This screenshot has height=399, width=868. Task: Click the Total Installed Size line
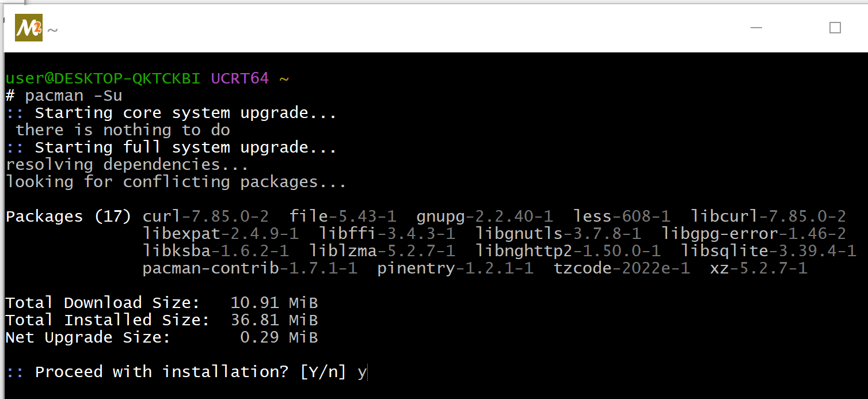tap(162, 320)
